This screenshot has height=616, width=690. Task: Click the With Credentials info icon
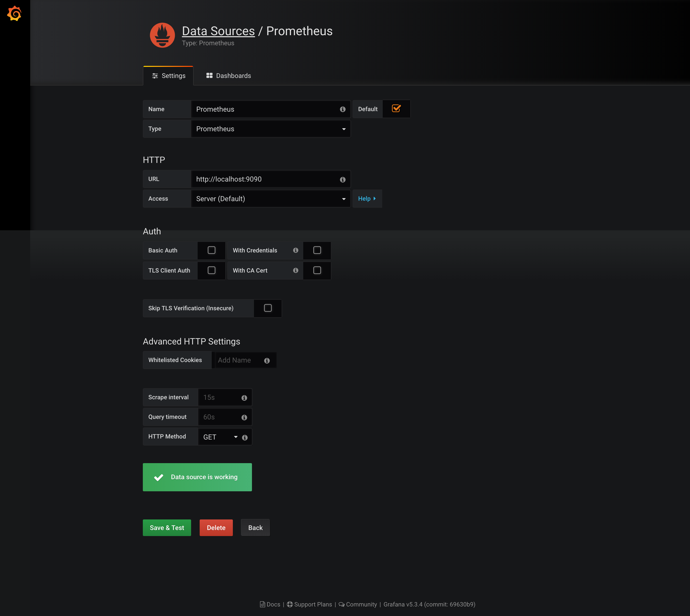(x=295, y=250)
